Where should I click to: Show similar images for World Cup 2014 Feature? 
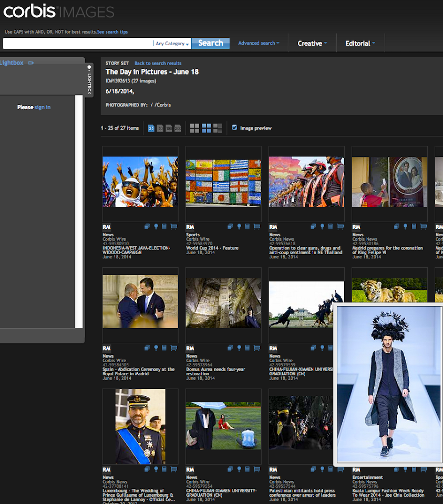click(x=230, y=227)
